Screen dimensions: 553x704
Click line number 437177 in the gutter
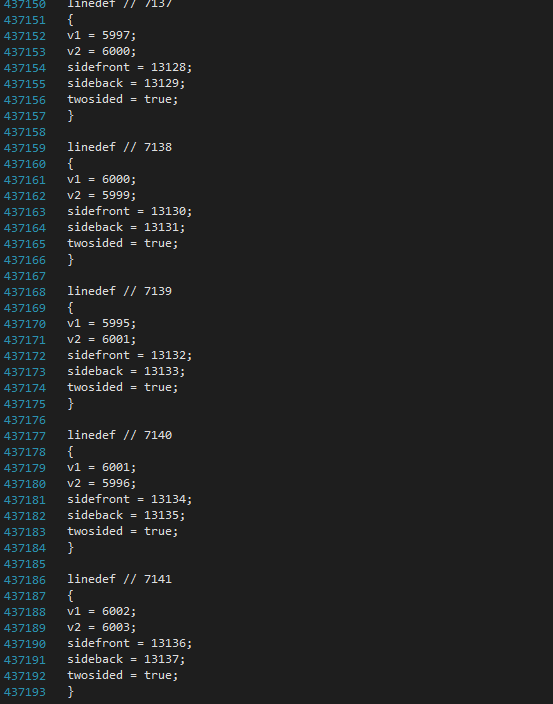25,436
